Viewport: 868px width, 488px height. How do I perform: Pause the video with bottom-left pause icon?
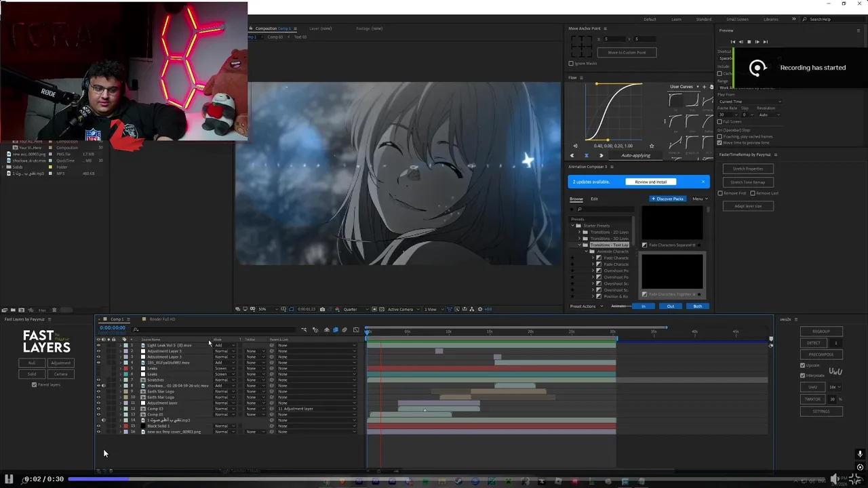coord(9,479)
